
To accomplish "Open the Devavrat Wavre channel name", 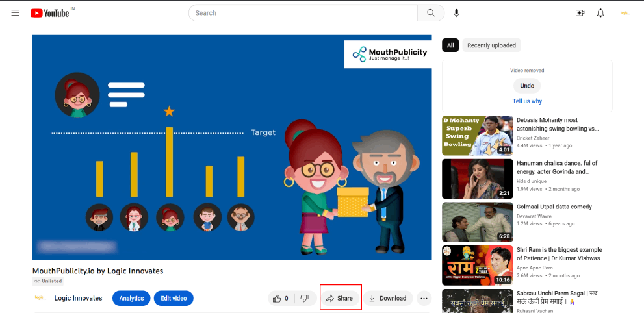I will click(x=534, y=216).
